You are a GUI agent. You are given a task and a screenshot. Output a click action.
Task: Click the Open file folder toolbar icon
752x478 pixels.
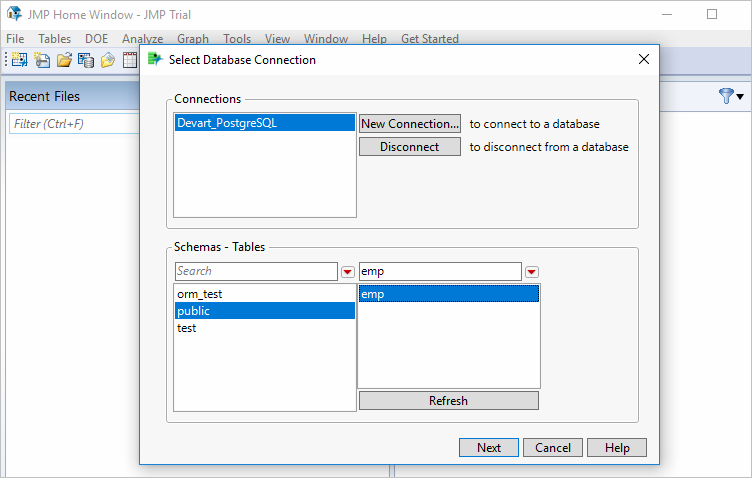(x=64, y=60)
